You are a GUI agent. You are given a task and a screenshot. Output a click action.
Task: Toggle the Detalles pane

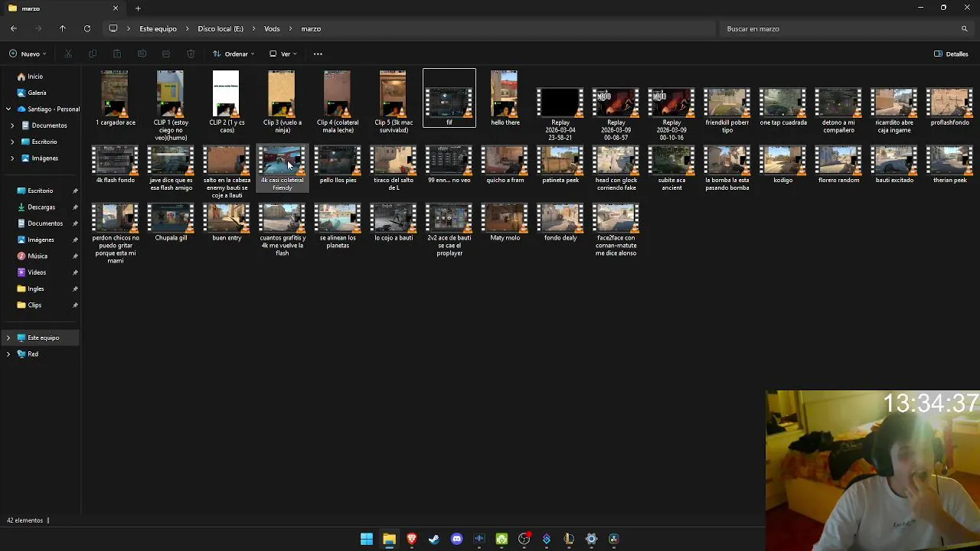[951, 54]
